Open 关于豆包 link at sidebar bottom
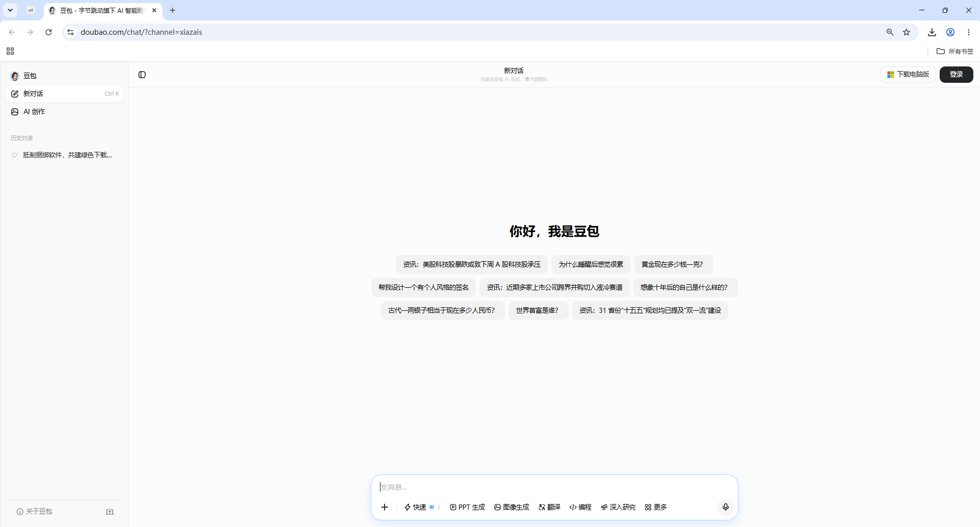 [x=34, y=511]
